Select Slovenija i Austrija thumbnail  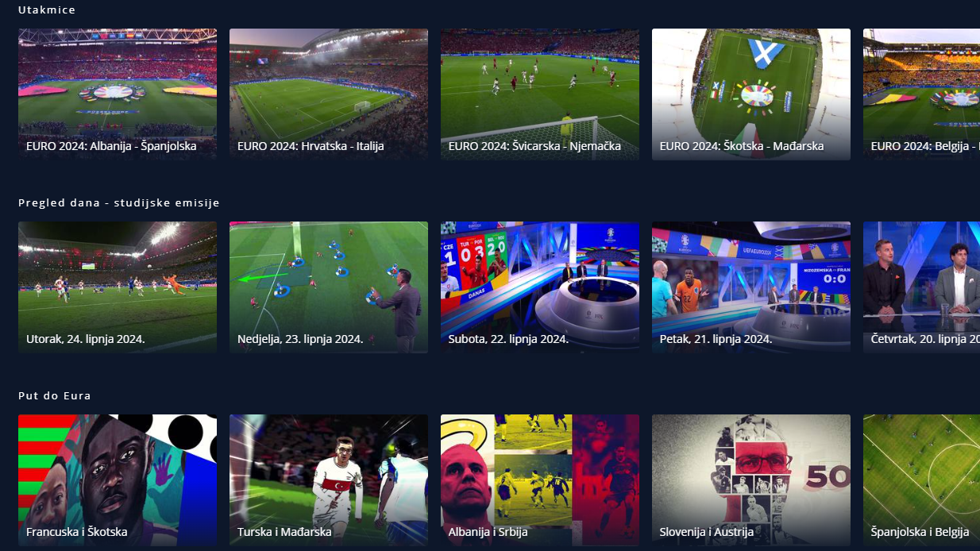point(751,480)
